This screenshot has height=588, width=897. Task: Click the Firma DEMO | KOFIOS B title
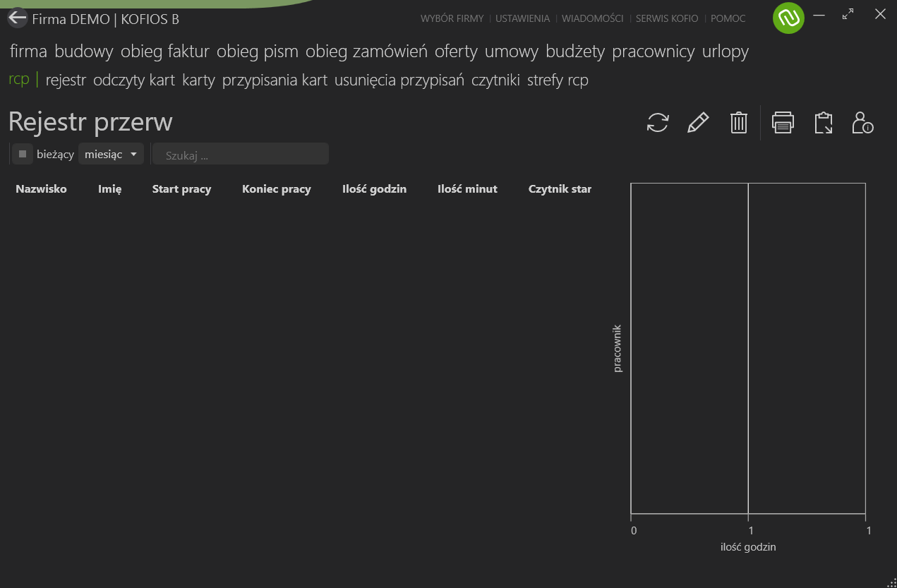pos(105,19)
